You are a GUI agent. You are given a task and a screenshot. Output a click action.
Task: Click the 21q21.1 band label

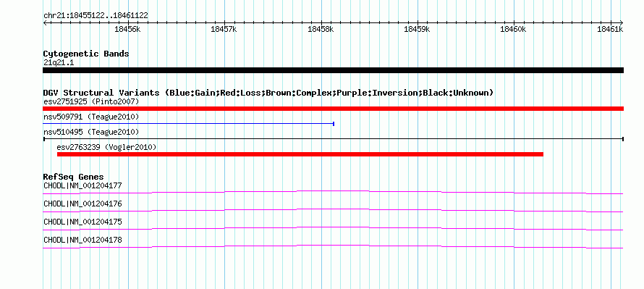pos(59,63)
